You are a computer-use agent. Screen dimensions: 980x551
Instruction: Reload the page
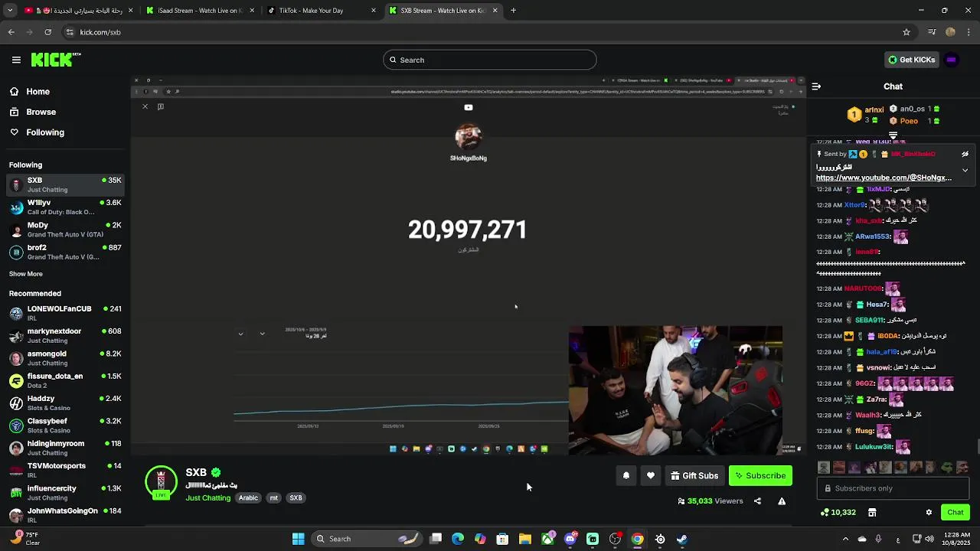pyautogui.click(x=47, y=32)
